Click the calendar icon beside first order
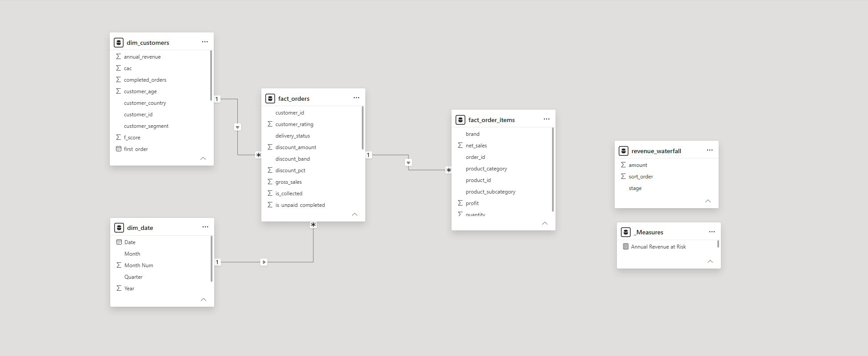 [119, 149]
